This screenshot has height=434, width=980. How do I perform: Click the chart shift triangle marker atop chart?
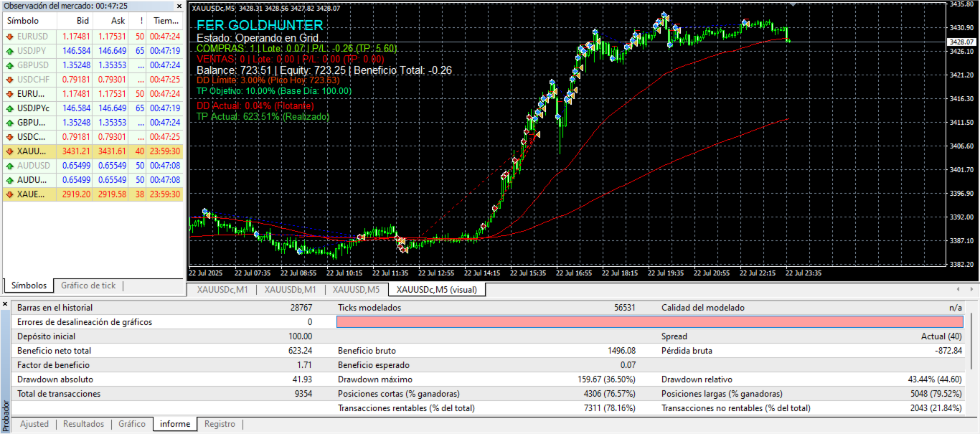[793, 4]
